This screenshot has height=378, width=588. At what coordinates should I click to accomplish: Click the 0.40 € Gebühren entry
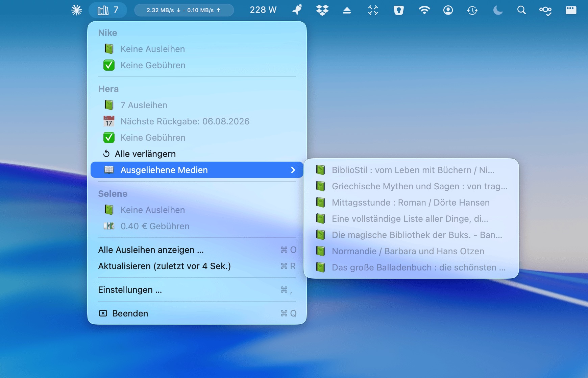click(197, 226)
